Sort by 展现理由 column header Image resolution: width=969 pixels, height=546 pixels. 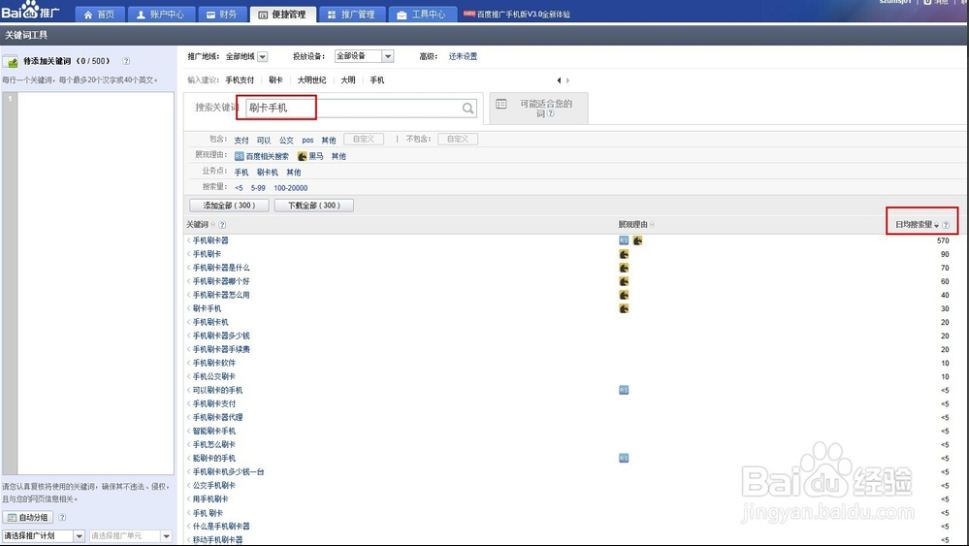tap(636, 225)
